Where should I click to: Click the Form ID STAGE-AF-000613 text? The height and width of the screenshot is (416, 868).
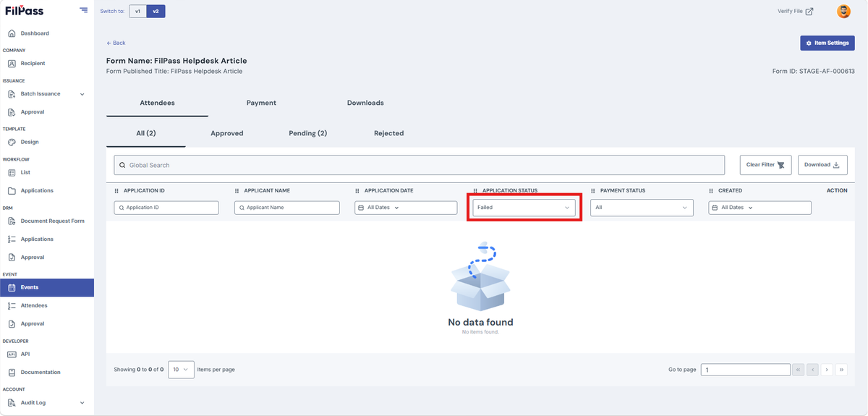click(814, 72)
